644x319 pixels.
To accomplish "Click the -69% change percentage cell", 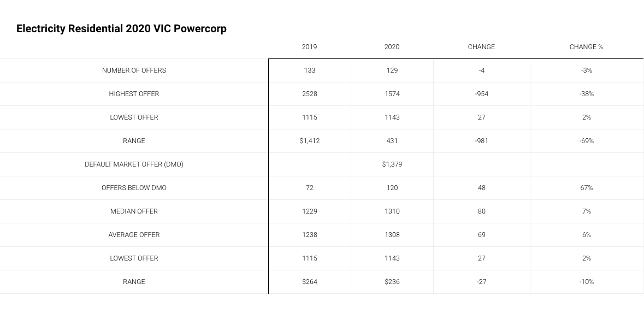I will (x=587, y=141).
